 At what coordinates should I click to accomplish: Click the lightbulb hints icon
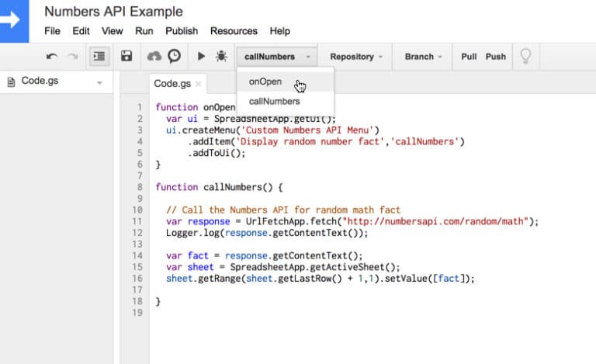(x=525, y=56)
